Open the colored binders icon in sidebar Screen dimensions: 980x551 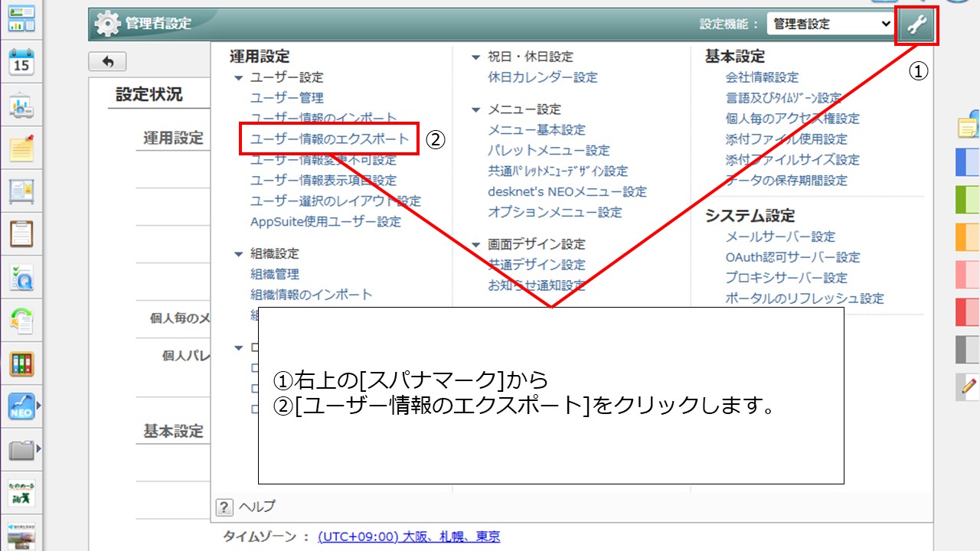tap(21, 364)
